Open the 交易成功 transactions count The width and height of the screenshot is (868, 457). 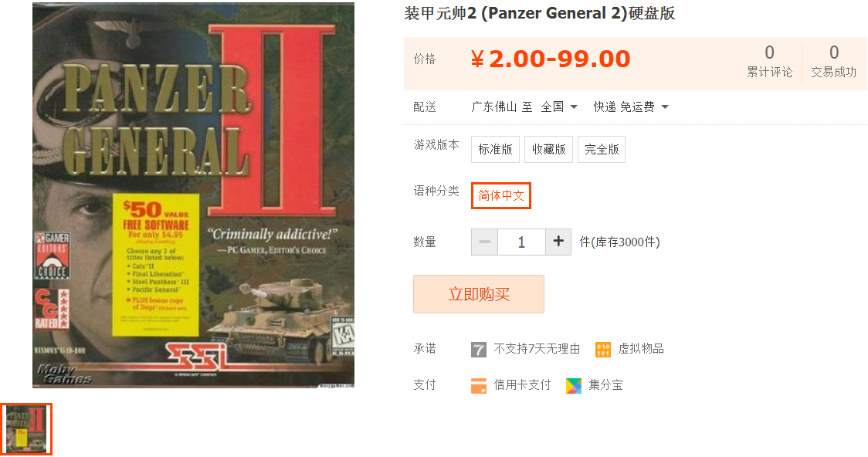click(x=834, y=62)
